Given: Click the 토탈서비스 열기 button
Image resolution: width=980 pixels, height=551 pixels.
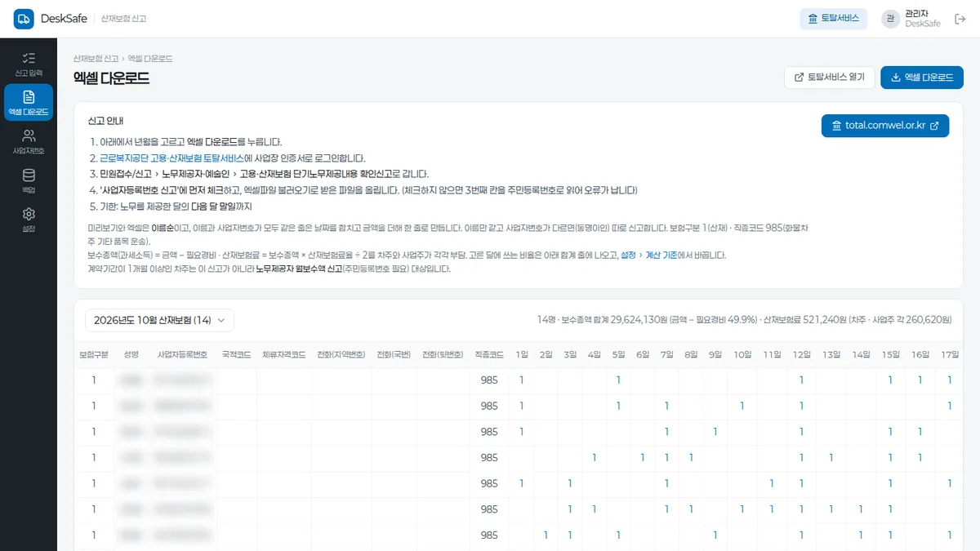Looking at the screenshot, I should [829, 78].
